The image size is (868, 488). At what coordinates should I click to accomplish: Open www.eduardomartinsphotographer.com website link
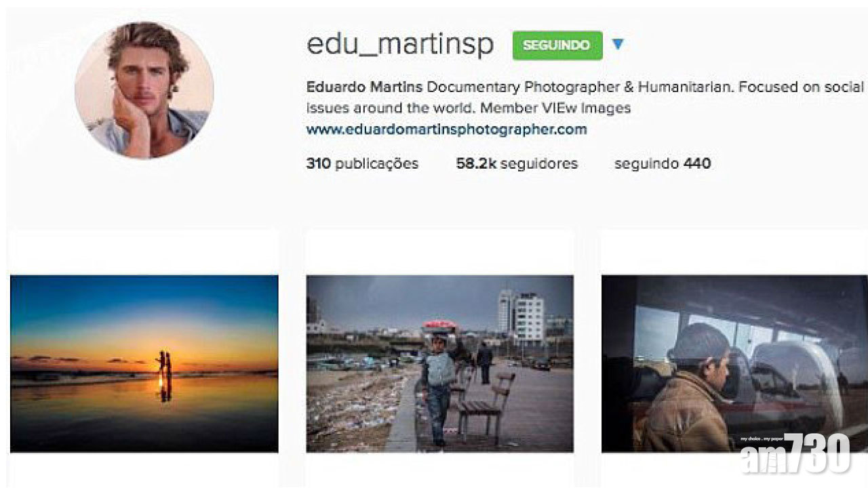[447, 129]
